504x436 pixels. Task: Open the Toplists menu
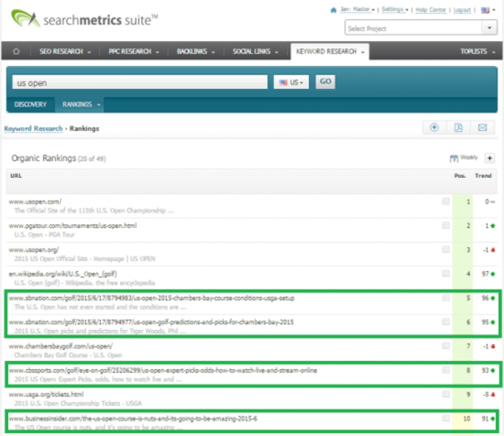tap(477, 51)
